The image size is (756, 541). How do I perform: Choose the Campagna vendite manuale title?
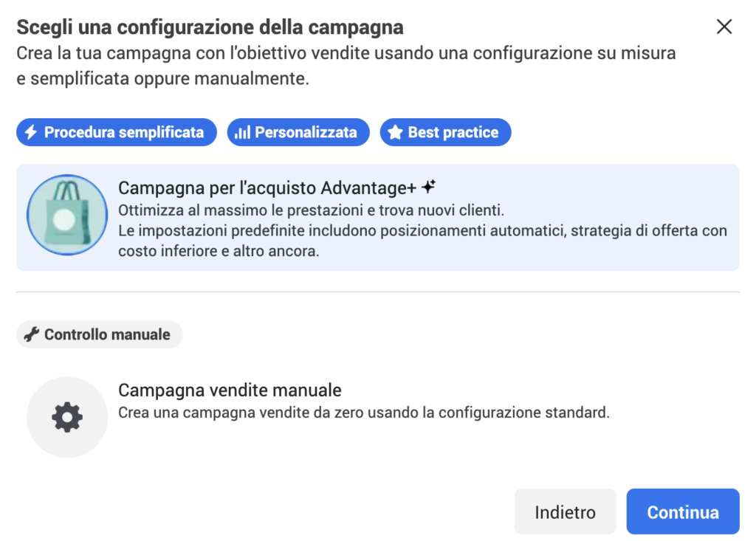click(x=230, y=390)
